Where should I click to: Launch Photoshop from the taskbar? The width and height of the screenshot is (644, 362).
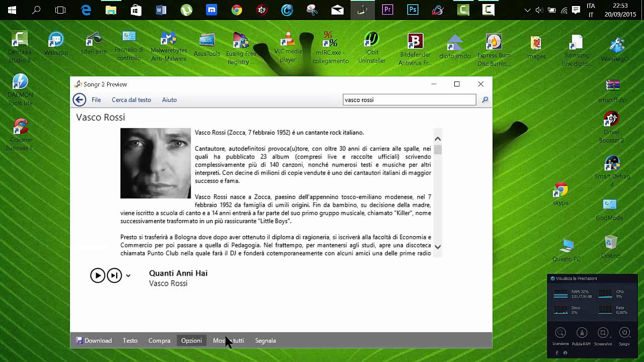pyautogui.click(x=413, y=10)
